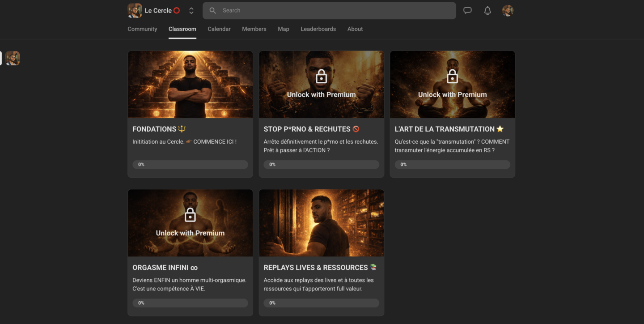Screen dimensions: 644x324
Task: Open the chat messages icon
Action: [x=467, y=11]
